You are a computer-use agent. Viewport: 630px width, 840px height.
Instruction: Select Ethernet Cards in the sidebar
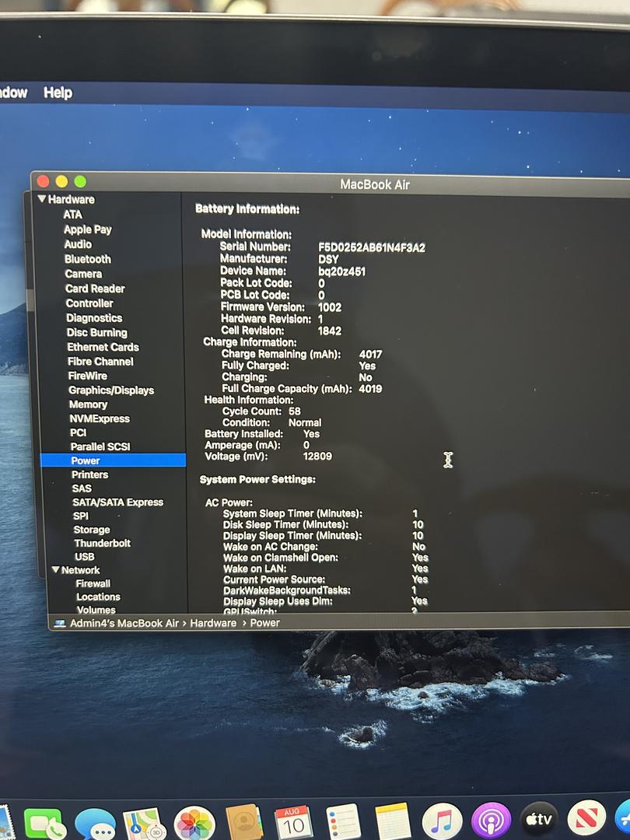click(103, 347)
